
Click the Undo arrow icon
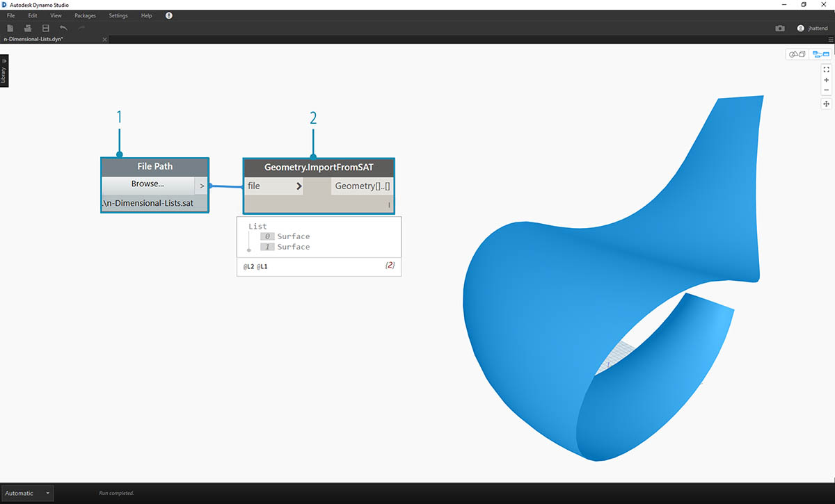click(64, 28)
